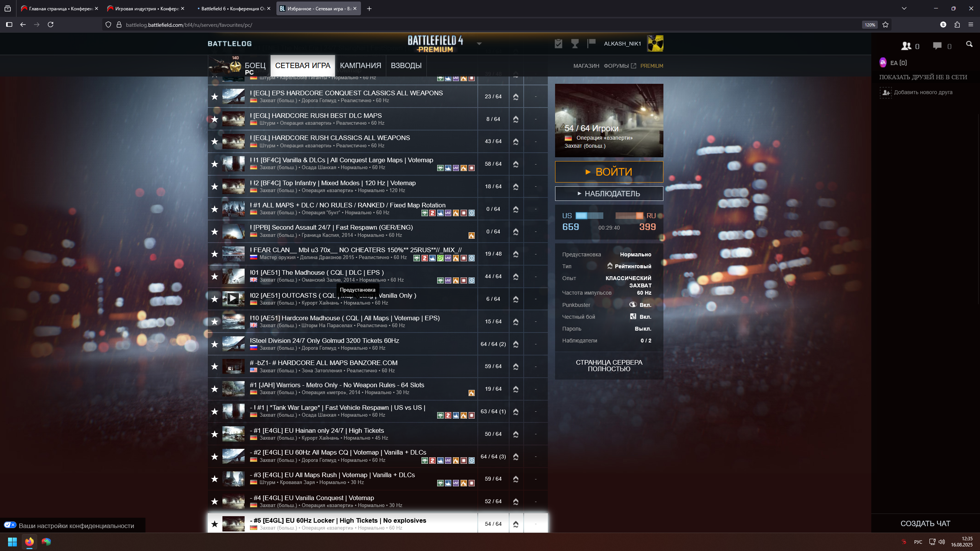Image resolution: width=980 pixels, height=551 pixels.
Task: Open the МАГАЗИН link
Action: [x=586, y=66]
